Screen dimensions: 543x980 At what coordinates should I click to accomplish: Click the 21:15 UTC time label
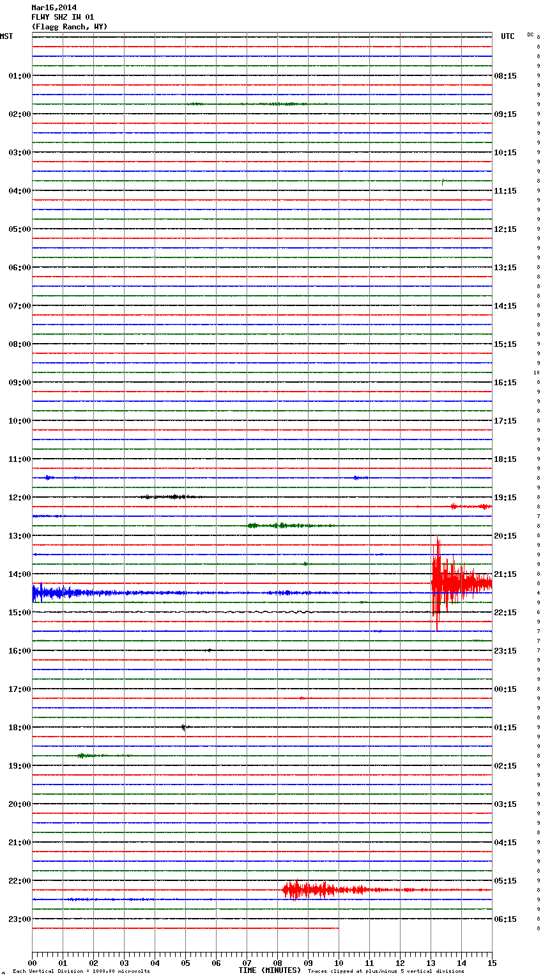(505, 574)
